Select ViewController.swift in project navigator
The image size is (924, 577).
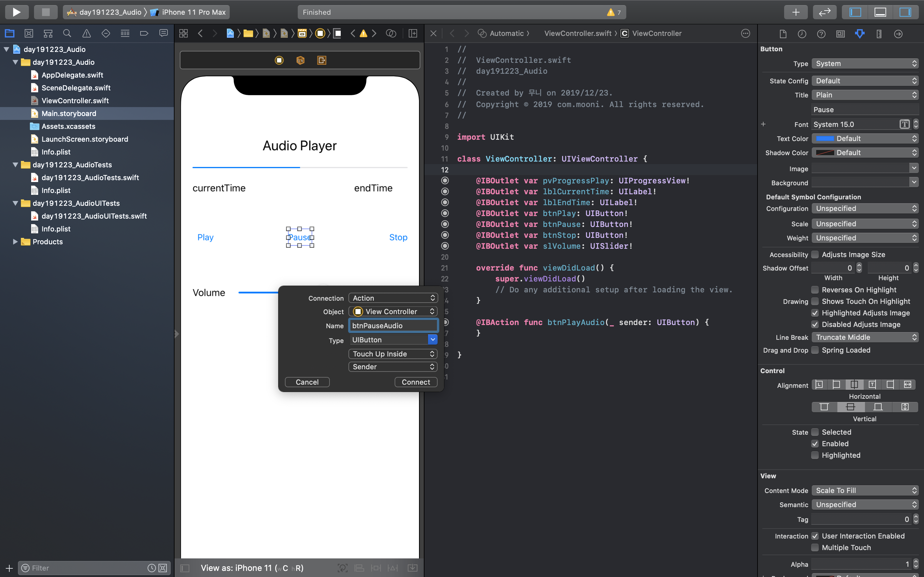click(x=75, y=101)
